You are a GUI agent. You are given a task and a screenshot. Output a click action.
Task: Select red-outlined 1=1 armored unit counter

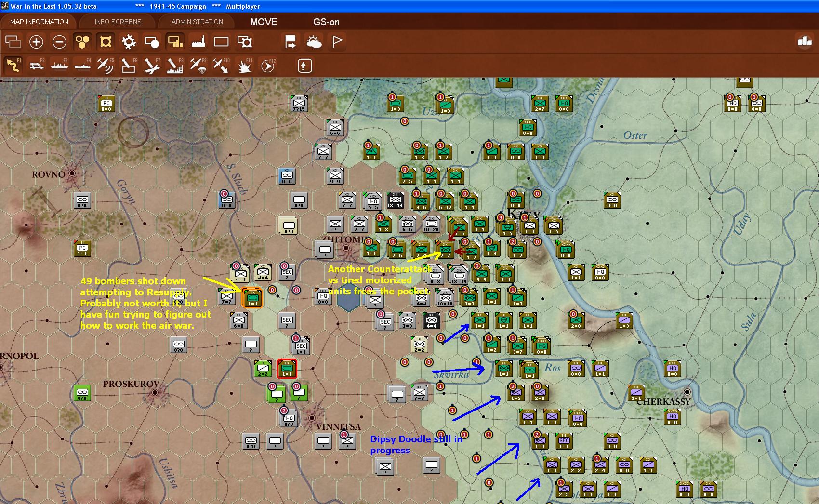(x=287, y=369)
